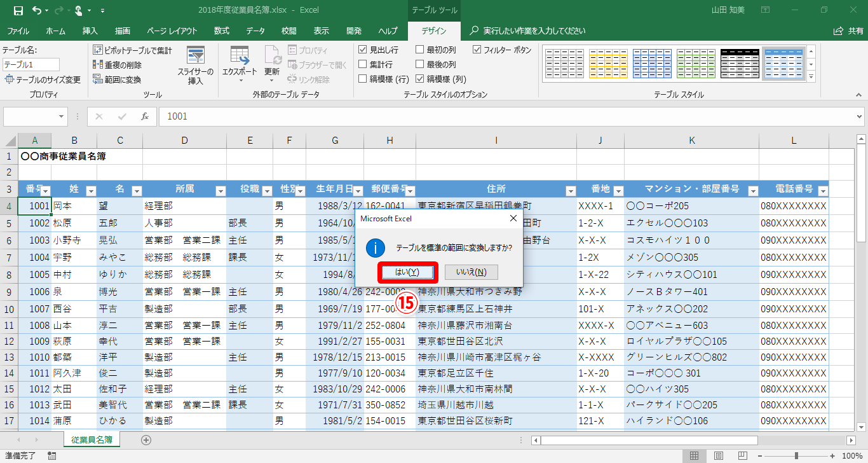The height and width of the screenshot is (463, 868).
Task: Click the insert function fx icon
Action: [145, 116]
